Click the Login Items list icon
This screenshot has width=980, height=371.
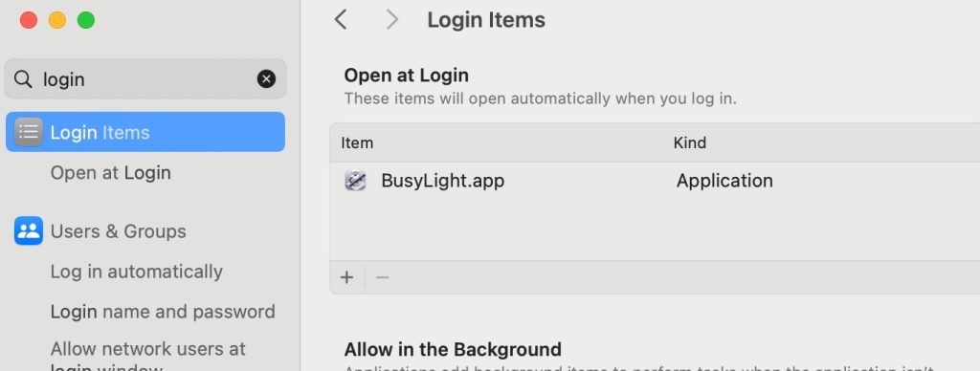coord(28,132)
